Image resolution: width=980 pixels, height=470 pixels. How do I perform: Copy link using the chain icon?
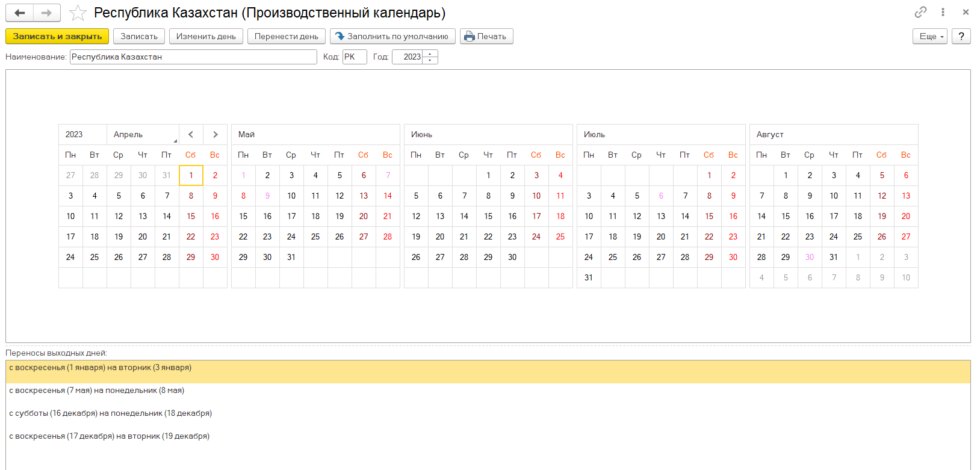[920, 12]
